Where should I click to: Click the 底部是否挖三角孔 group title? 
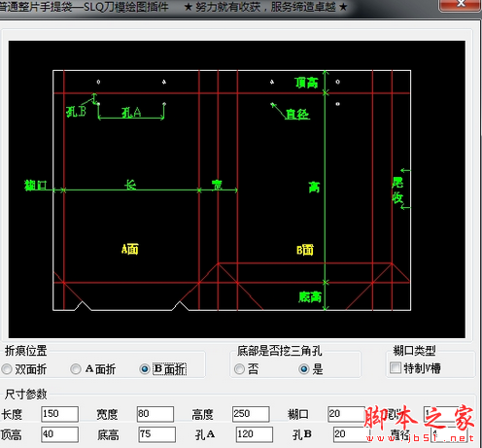pos(279,351)
